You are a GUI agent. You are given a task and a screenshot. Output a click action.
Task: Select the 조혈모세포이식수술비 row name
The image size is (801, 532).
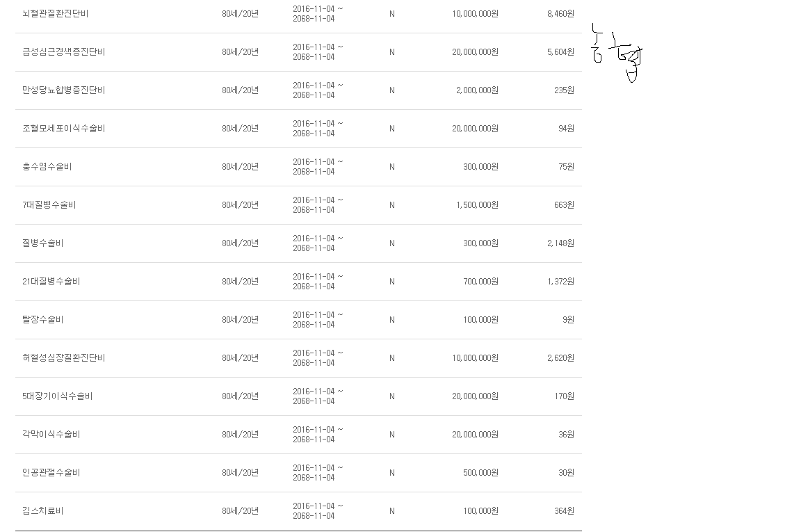coord(63,129)
